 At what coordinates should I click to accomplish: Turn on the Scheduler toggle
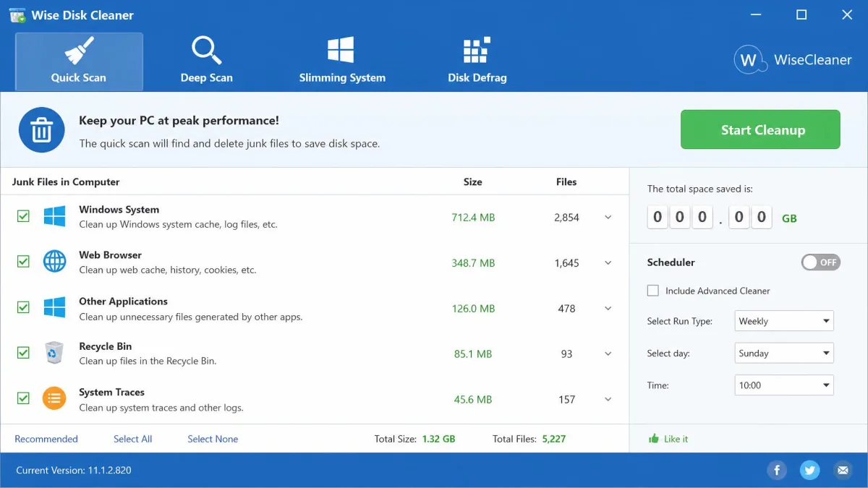point(821,262)
